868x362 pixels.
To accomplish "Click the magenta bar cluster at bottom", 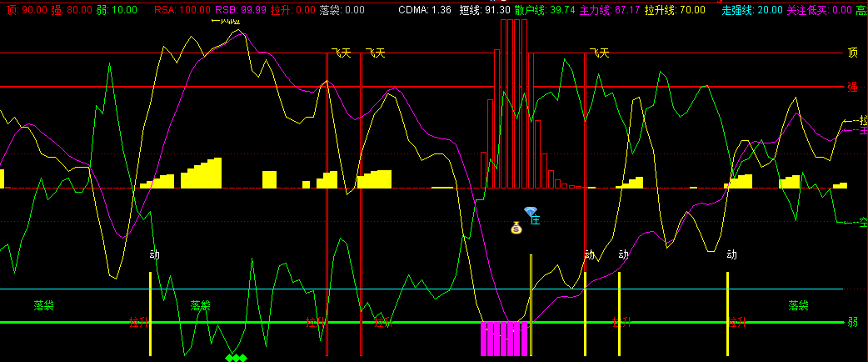I will point(505,339).
